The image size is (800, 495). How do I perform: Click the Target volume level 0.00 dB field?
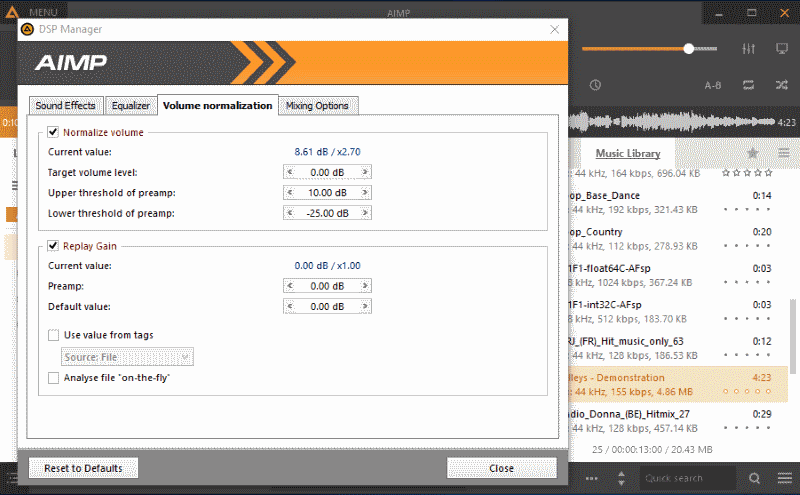pyautogui.click(x=327, y=172)
